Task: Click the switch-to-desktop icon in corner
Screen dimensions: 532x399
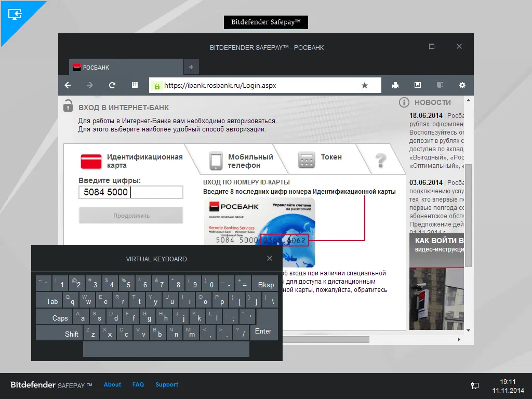Action: point(15,14)
